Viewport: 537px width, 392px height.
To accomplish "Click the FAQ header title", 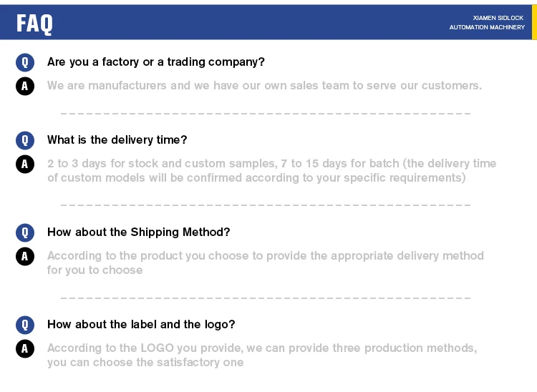I will point(34,23).
